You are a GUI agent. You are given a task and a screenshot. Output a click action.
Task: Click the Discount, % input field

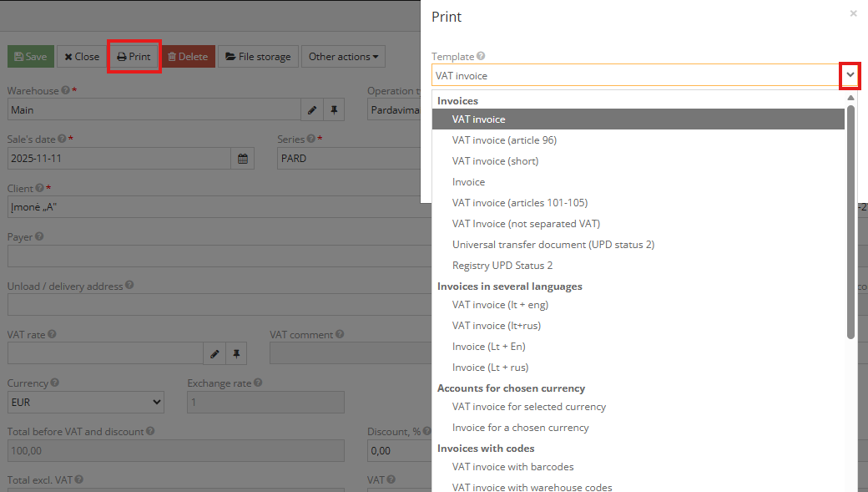point(397,451)
